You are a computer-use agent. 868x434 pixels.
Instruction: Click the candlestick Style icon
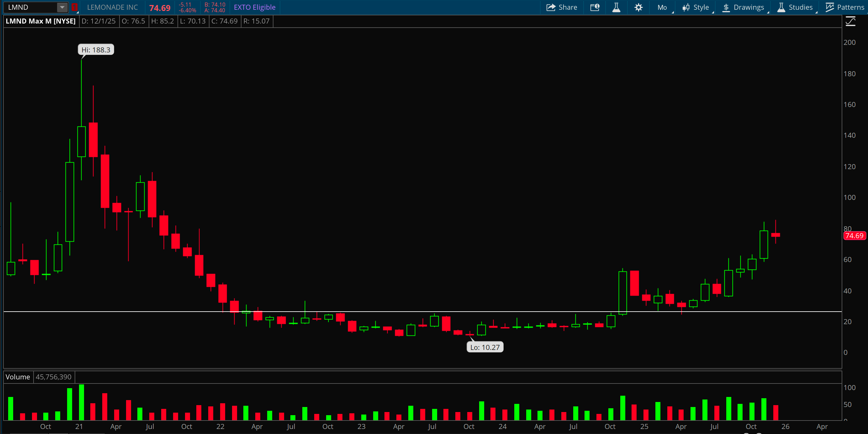(x=686, y=8)
